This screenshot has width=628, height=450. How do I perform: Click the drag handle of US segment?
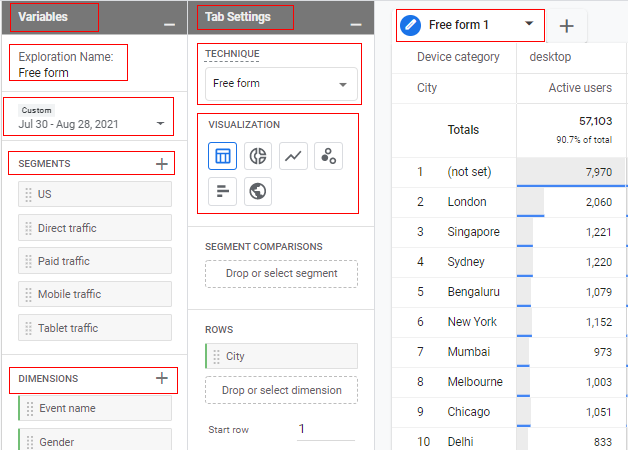click(28, 195)
